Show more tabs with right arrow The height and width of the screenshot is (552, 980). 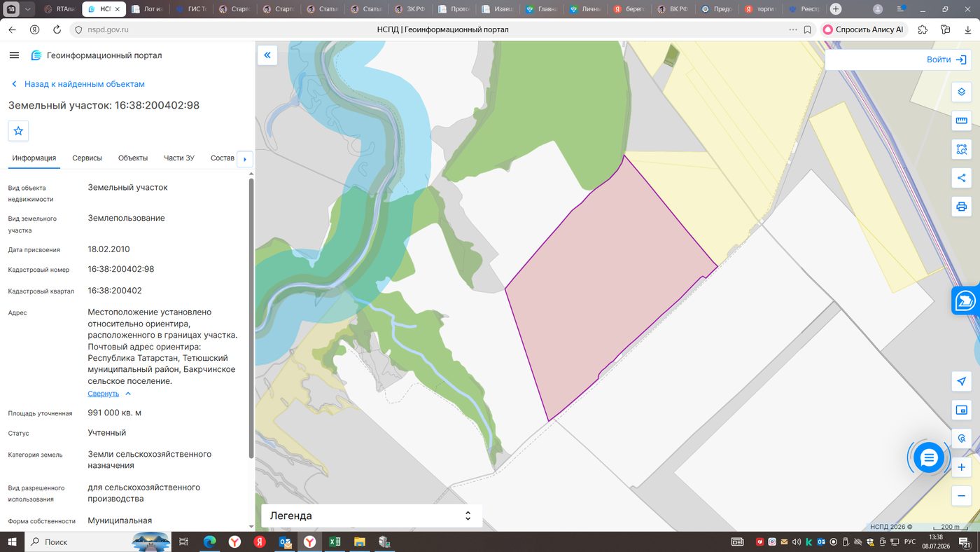point(245,159)
